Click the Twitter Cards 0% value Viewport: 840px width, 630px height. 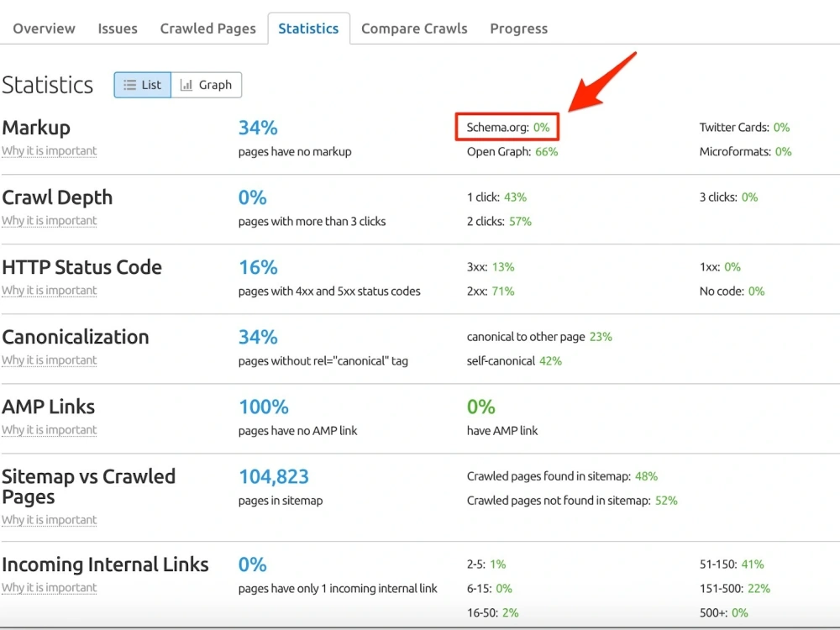pyautogui.click(x=781, y=128)
